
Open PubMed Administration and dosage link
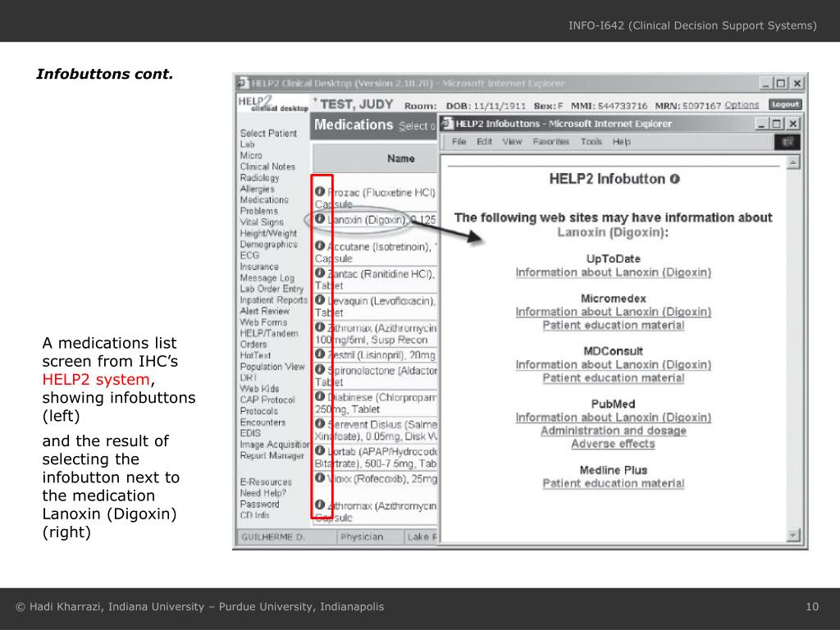pos(614,431)
